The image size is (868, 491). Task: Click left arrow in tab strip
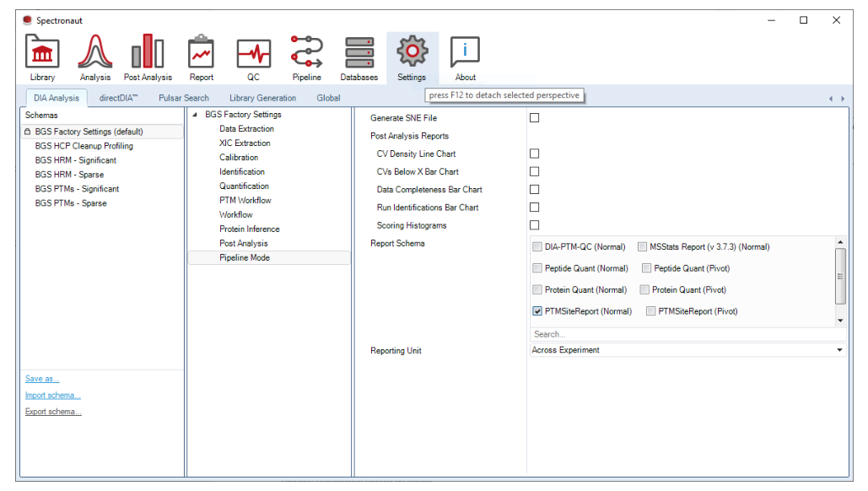[830, 99]
